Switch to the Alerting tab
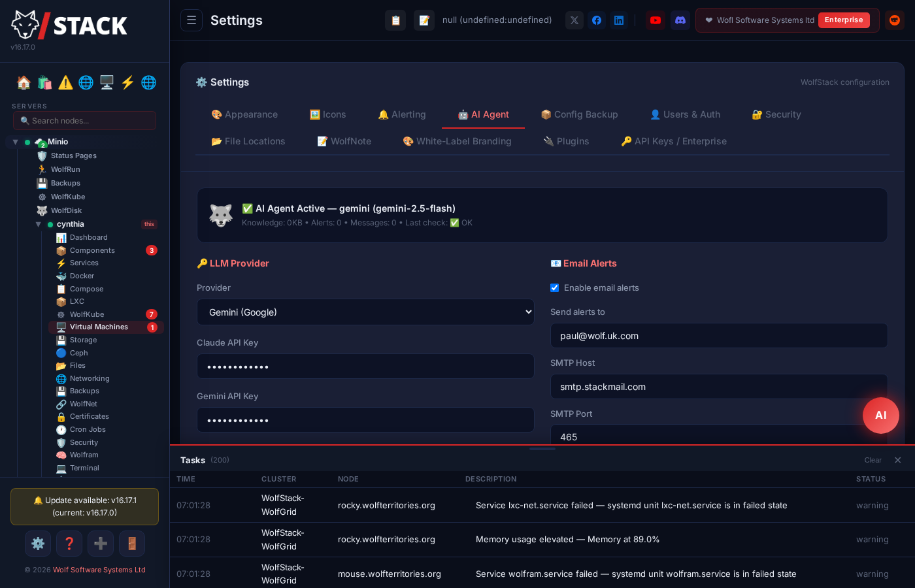This screenshot has height=588, width=915. point(402,114)
